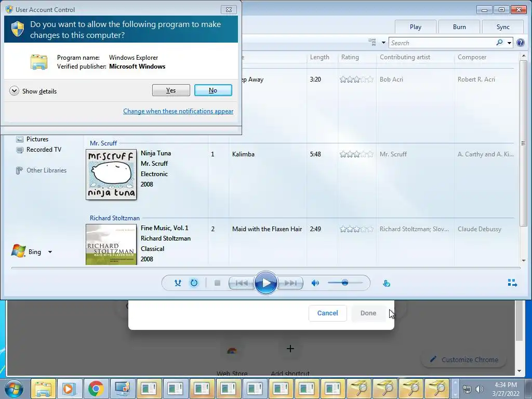This screenshot has height=399, width=532.
Task: Click Done in the Chrome dialog
Action: tap(368, 313)
